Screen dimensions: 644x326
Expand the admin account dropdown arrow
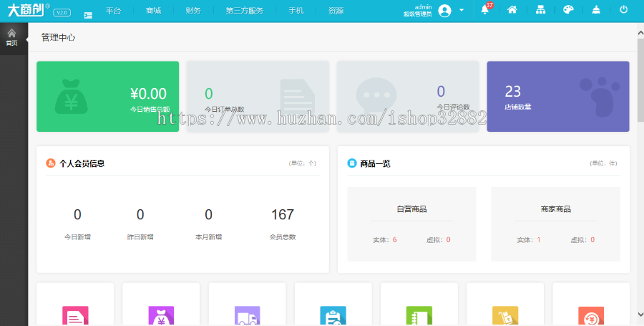click(462, 10)
